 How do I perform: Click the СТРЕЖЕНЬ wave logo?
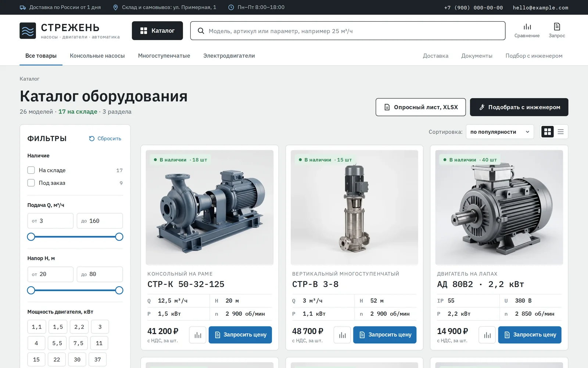coord(28,31)
